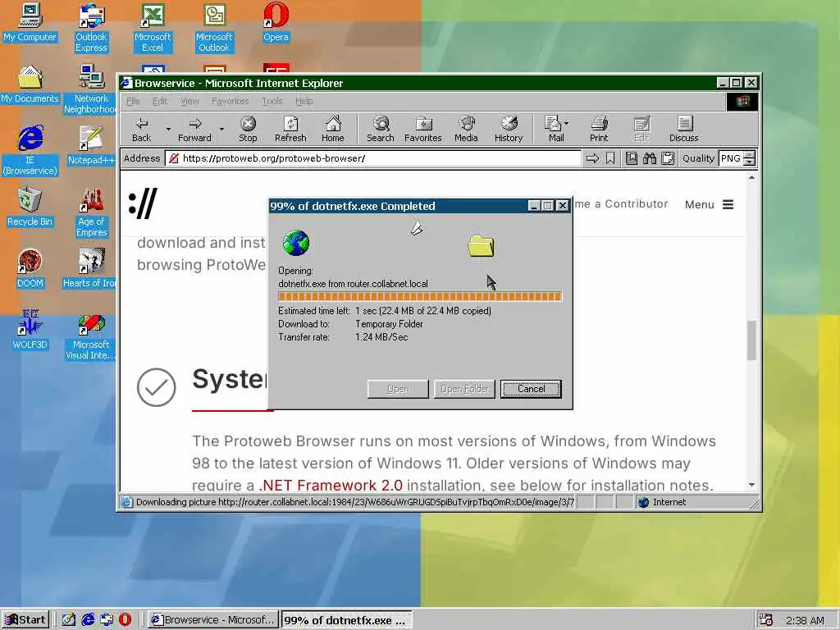Select the My Computer desktop icon
The image size is (840, 630).
click(30, 22)
